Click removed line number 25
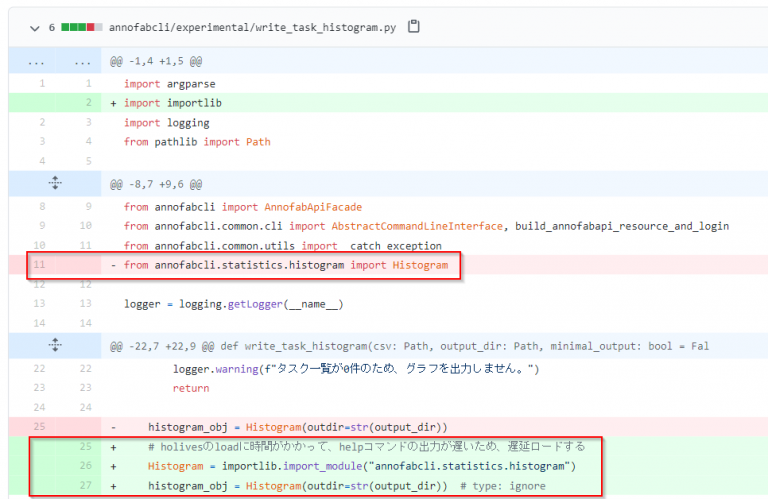The width and height of the screenshot is (768, 499). [x=39, y=427]
